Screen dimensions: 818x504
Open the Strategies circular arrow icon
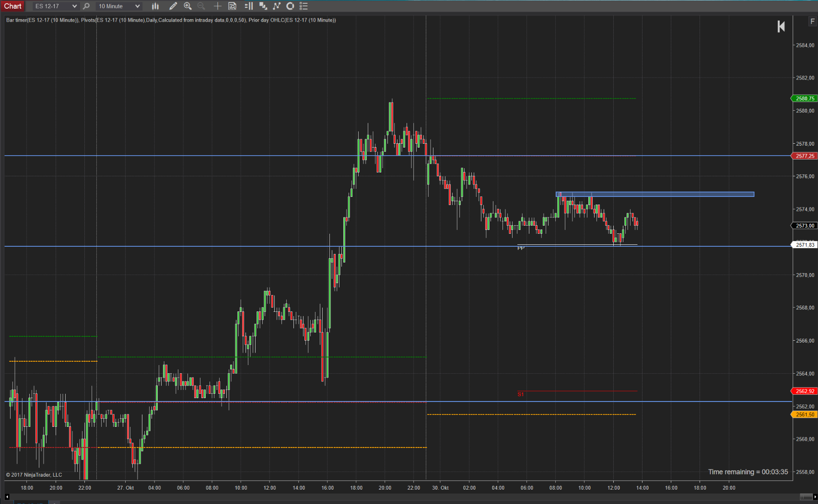tap(290, 6)
